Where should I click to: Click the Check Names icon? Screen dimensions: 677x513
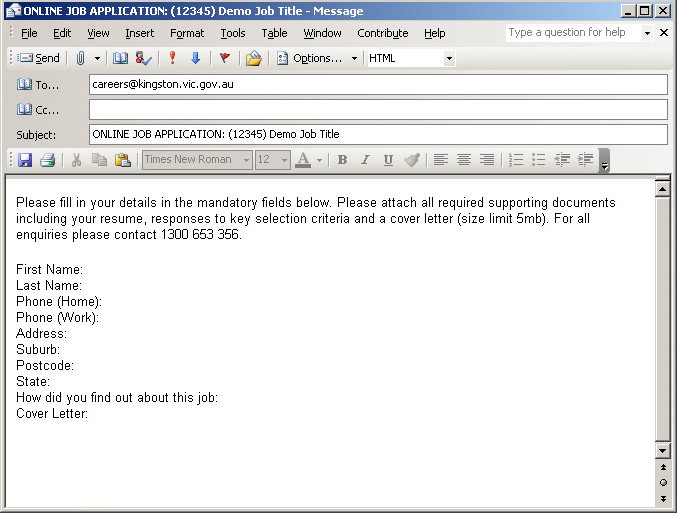(144, 58)
